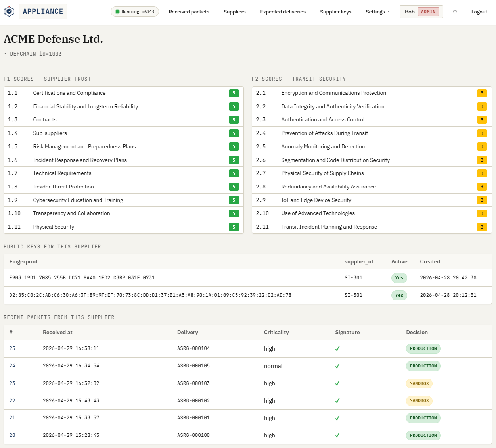Open packet number 25 link
The height and width of the screenshot is (448, 496).
(x=12, y=348)
